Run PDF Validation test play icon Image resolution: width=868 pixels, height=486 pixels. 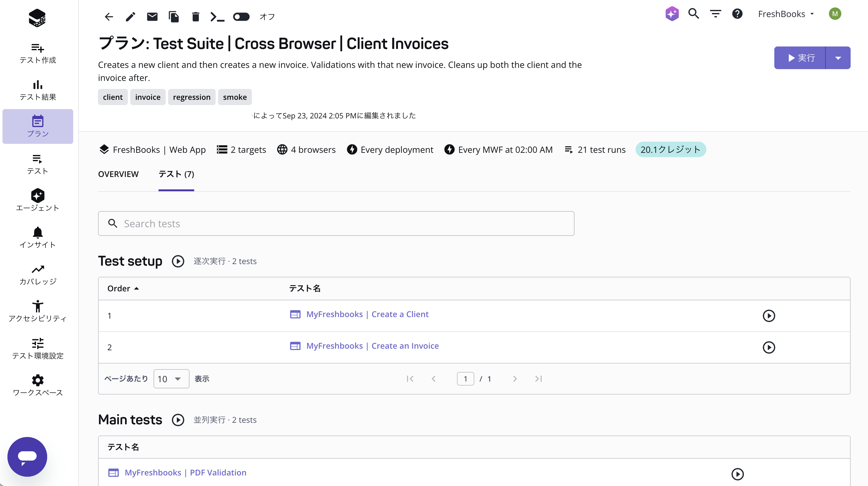coord(737,474)
